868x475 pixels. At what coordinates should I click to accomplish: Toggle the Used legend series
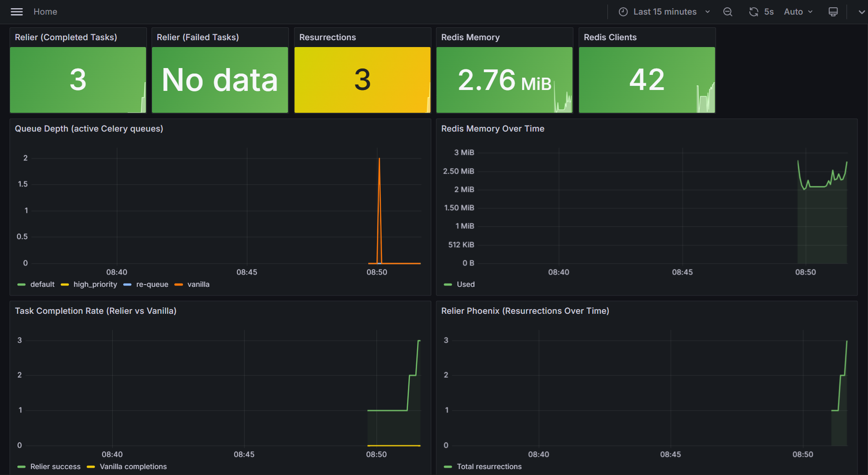click(x=466, y=285)
